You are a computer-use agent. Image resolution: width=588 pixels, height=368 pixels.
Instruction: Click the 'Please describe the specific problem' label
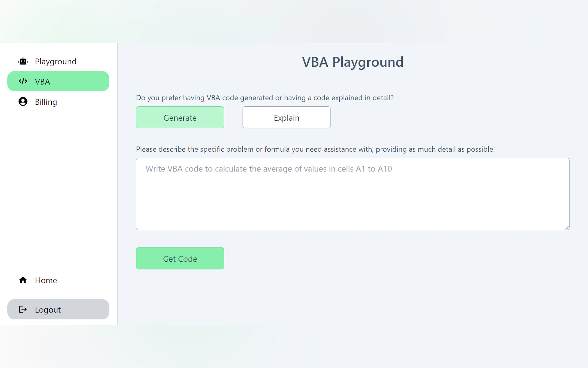[x=315, y=149]
